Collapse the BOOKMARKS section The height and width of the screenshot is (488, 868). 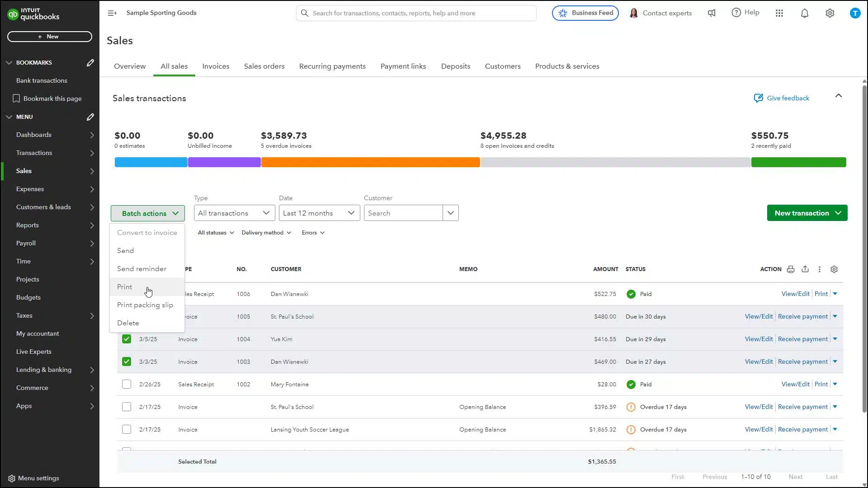[x=9, y=63]
